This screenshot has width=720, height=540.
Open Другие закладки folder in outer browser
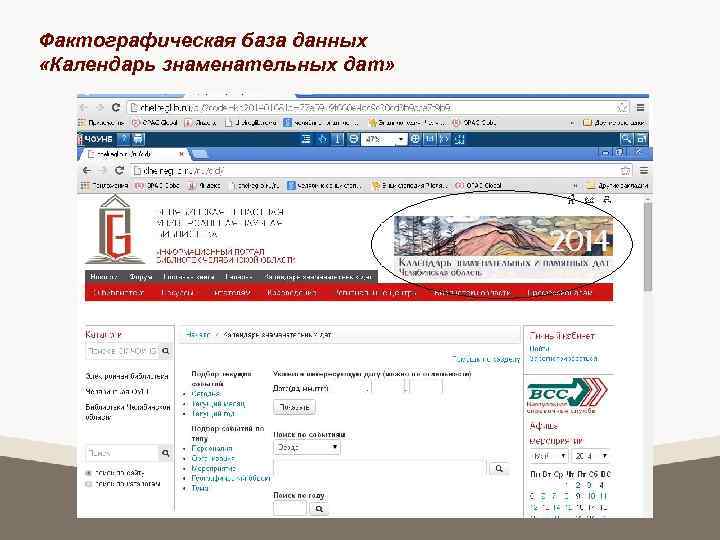click(x=614, y=123)
